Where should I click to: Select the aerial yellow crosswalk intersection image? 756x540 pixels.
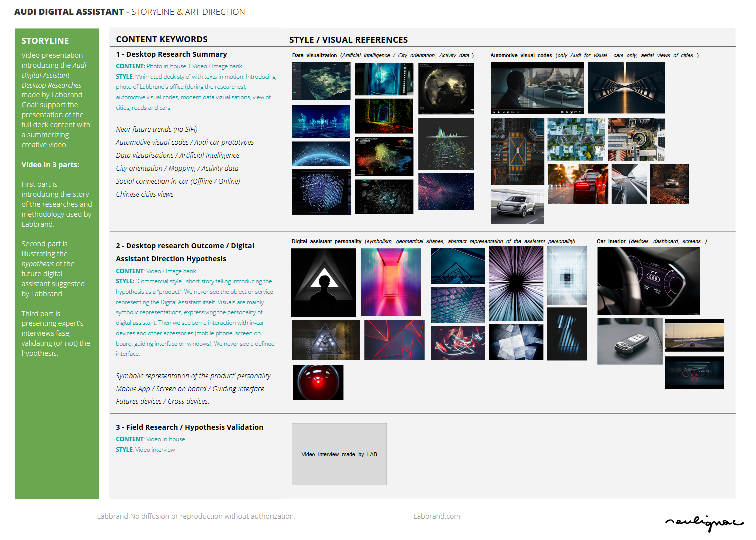[517, 151]
